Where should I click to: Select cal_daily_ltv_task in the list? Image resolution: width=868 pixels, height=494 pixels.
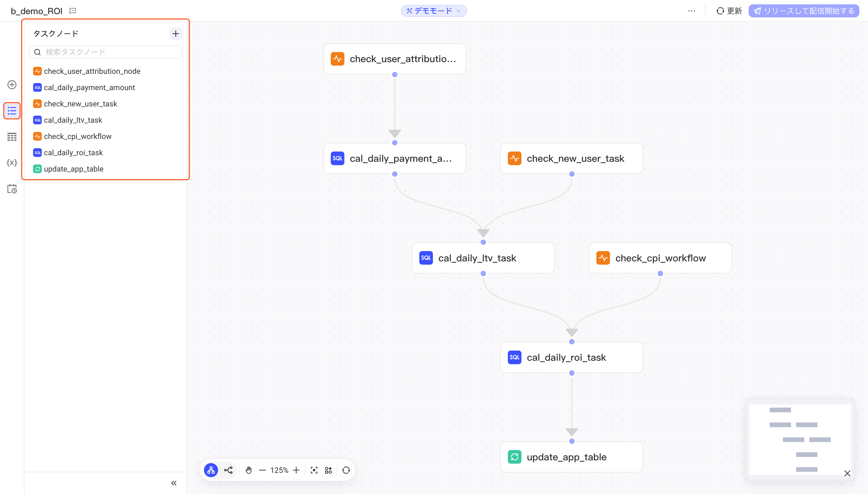[106, 120]
